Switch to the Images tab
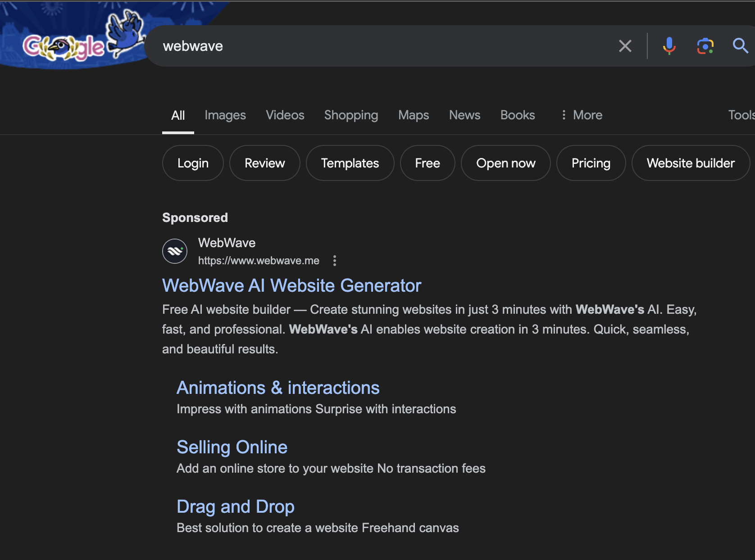The width and height of the screenshot is (755, 560). (x=225, y=116)
